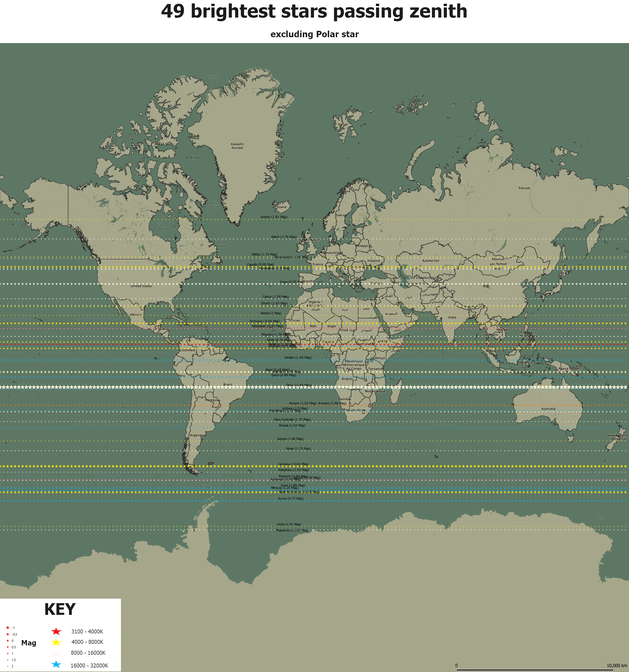Click the 'Spica (0.98 Mag)' label
Screen dimensions: 629x672
click(x=283, y=375)
